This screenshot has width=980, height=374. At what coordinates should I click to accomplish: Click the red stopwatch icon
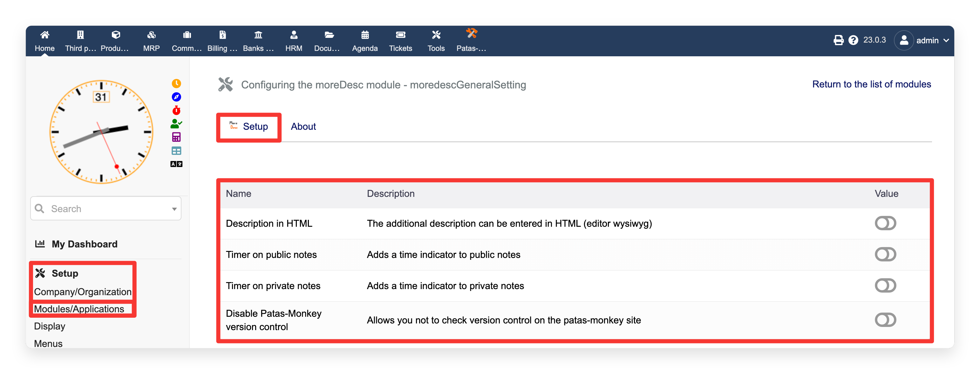click(x=176, y=110)
